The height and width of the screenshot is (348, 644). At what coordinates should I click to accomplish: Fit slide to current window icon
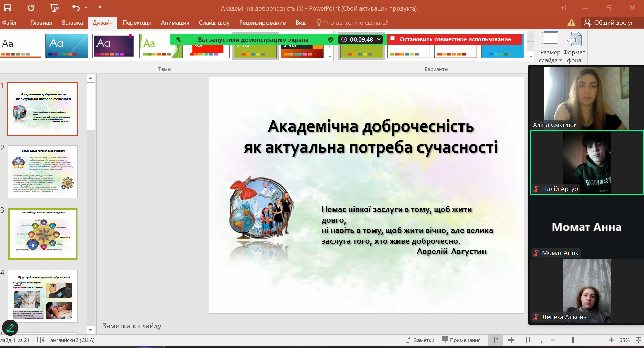tap(638, 340)
